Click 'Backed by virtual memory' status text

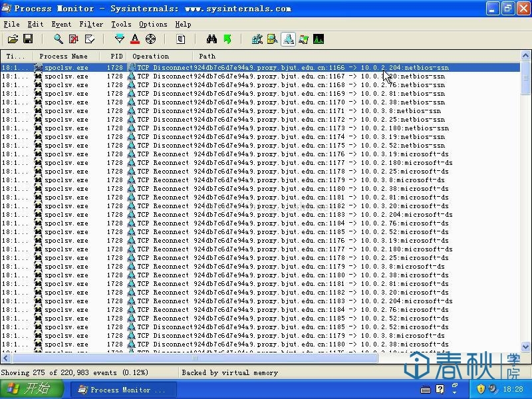click(229, 372)
